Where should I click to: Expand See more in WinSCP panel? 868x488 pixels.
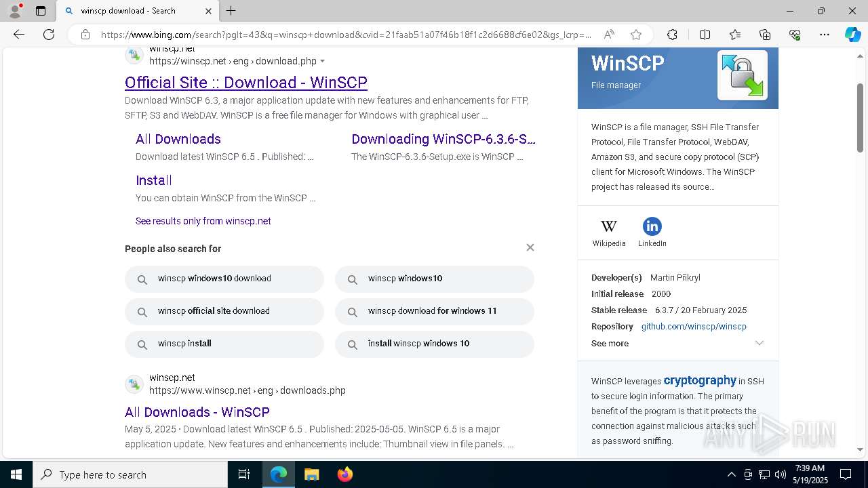677,344
